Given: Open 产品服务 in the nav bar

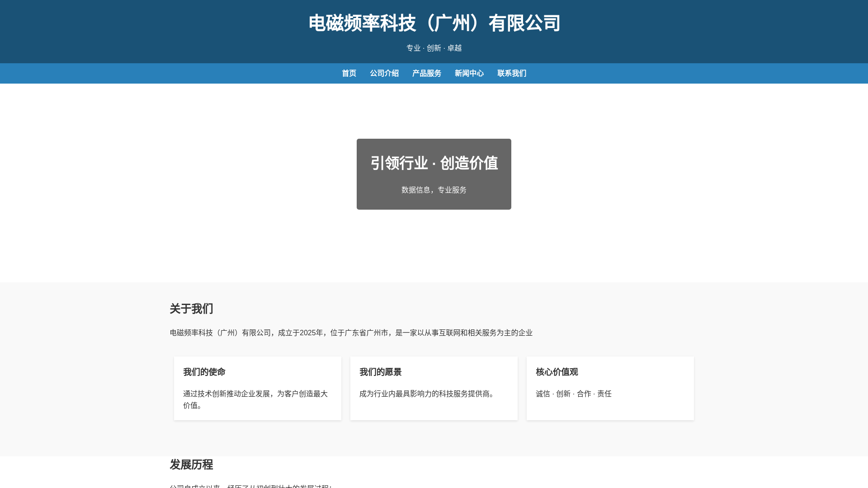Looking at the screenshot, I should click(x=427, y=73).
